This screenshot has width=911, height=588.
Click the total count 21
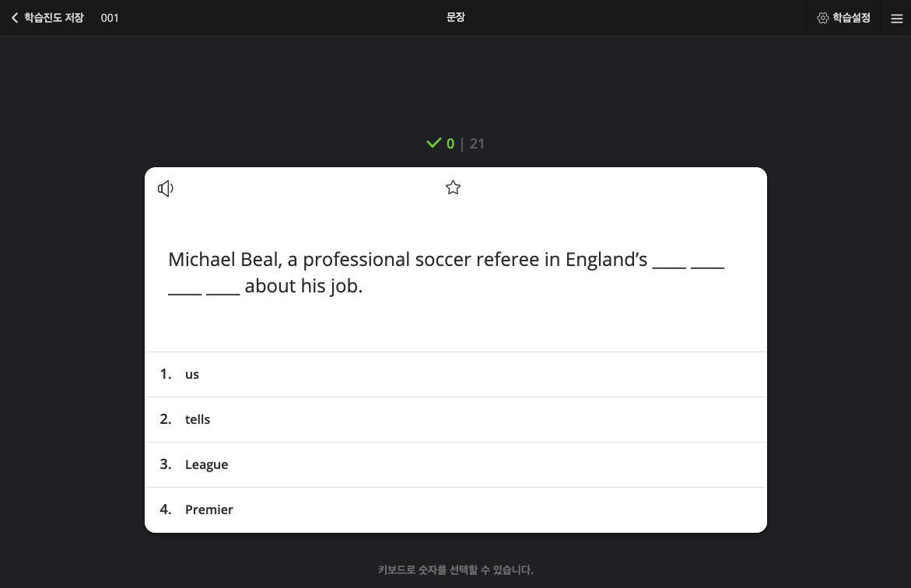477,144
